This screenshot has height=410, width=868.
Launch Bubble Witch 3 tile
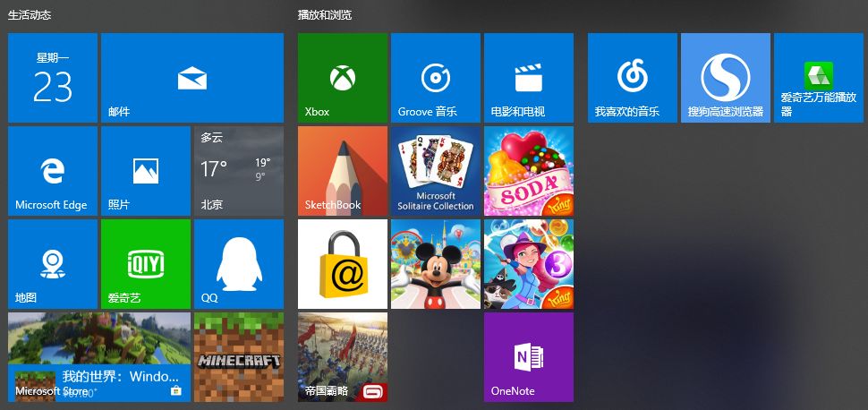(x=529, y=264)
